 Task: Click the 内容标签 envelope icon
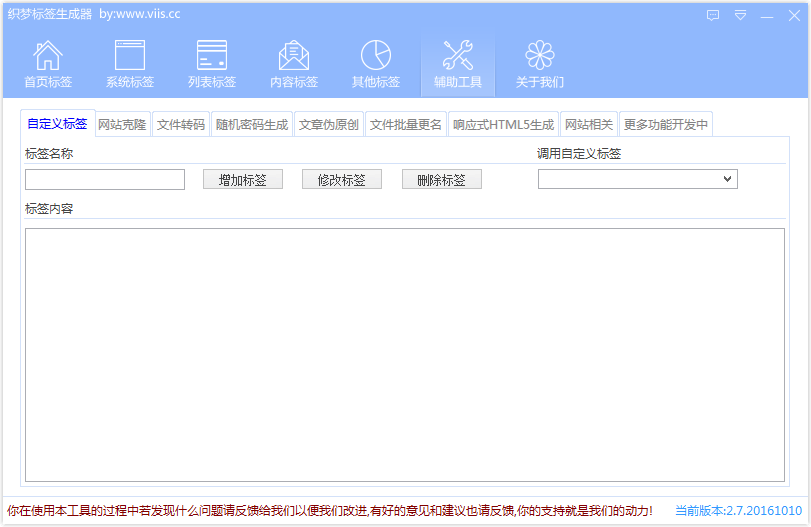pos(294,56)
